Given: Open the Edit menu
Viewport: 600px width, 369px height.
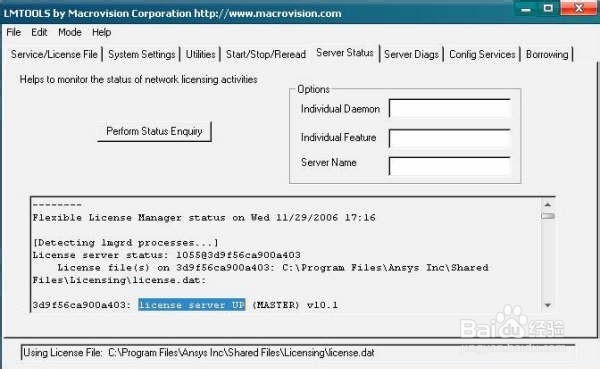Looking at the screenshot, I should [39, 32].
